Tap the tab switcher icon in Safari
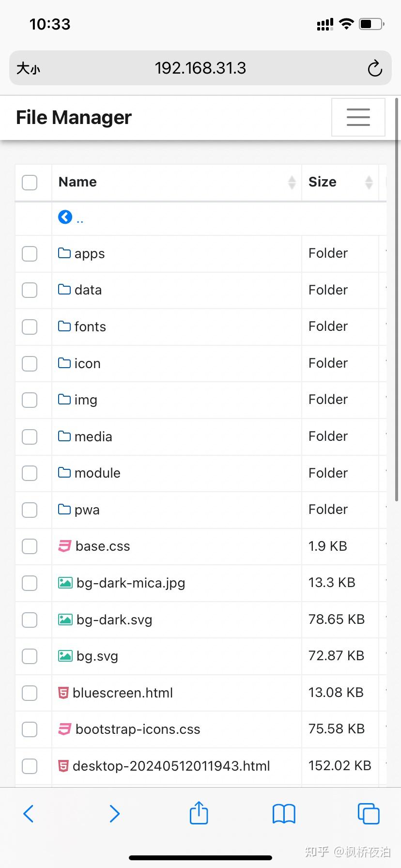This screenshot has height=868, width=401. 368,814
